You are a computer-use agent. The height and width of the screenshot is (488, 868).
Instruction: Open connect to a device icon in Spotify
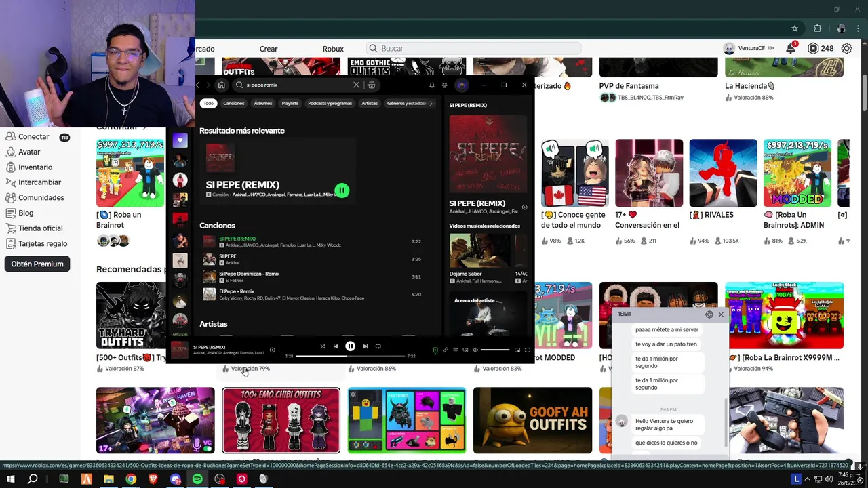click(x=465, y=350)
